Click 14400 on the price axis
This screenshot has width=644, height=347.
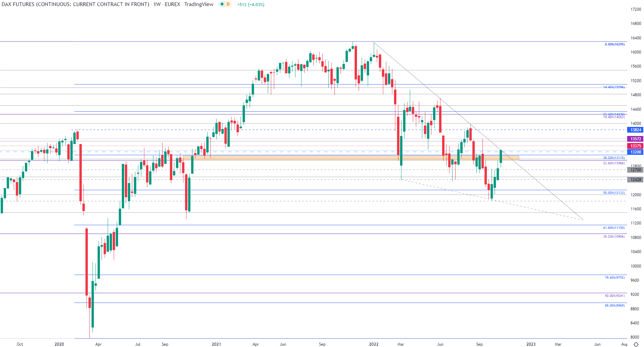click(x=636, y=109)
